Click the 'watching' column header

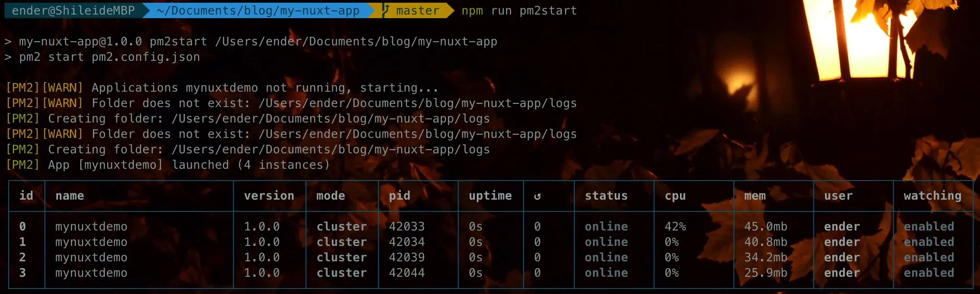pyautogui.click(x=933, y=196)
